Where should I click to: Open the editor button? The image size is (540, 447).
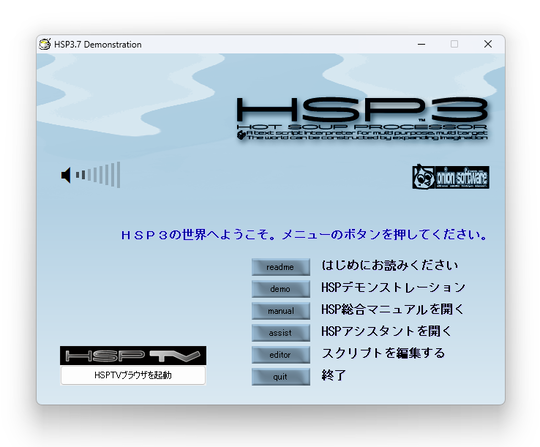coord(281,355)
